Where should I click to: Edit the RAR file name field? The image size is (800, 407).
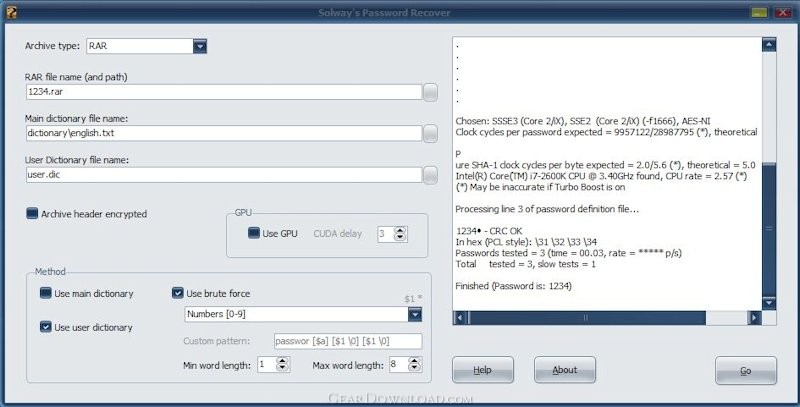(223, 92)
